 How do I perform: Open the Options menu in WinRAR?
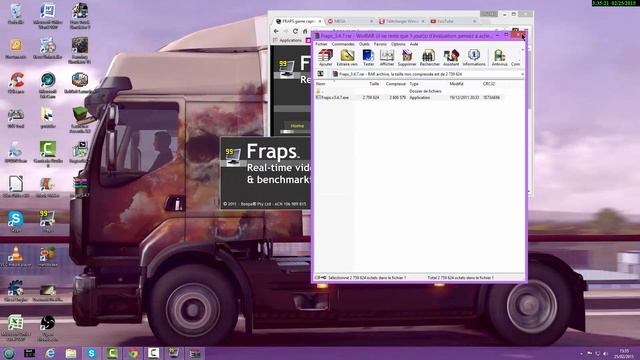click(398, 44)
